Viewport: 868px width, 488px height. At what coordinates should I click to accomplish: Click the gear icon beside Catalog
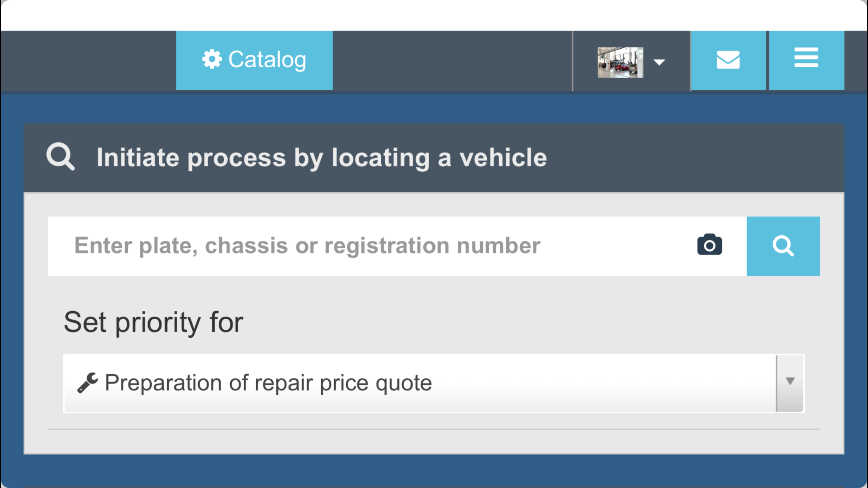212,59
